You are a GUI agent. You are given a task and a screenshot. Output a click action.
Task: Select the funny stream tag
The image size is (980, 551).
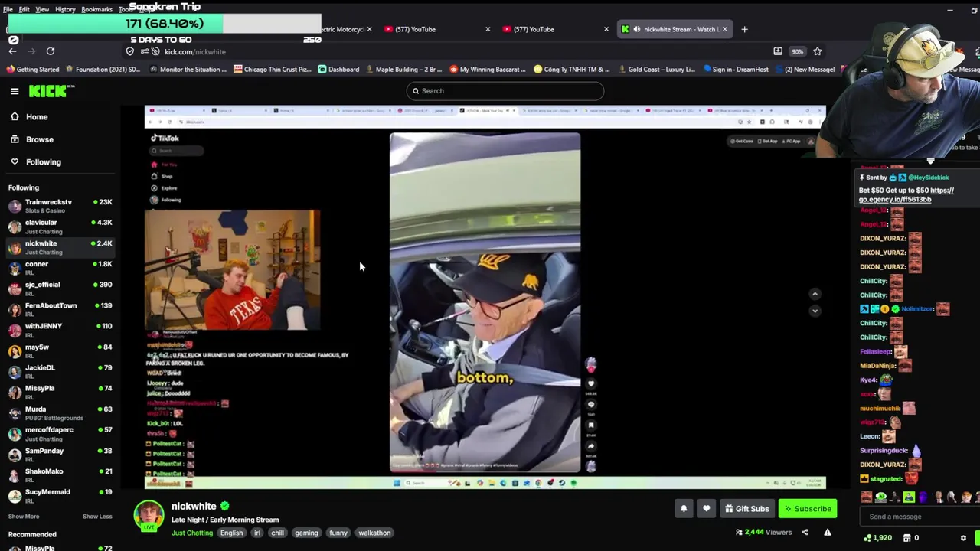pos(338,533)
